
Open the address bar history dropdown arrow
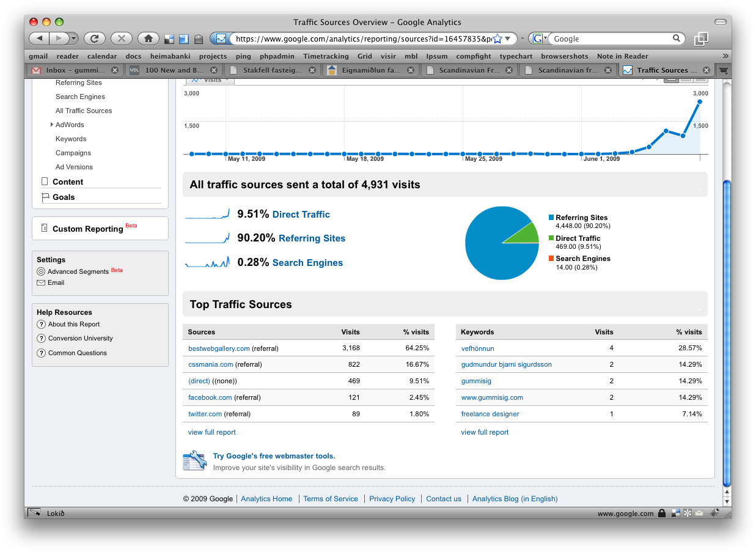(x=508, y=39)
